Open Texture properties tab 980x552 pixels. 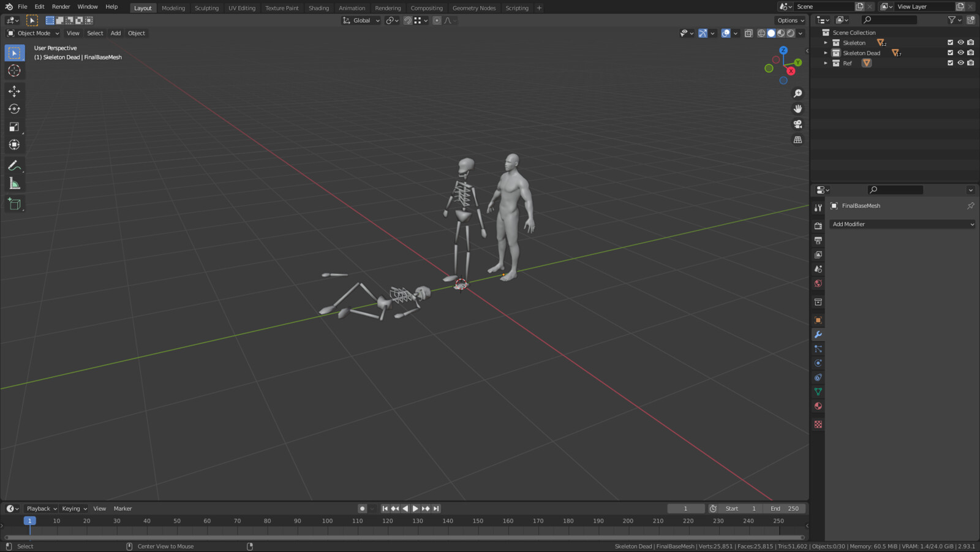818,424
